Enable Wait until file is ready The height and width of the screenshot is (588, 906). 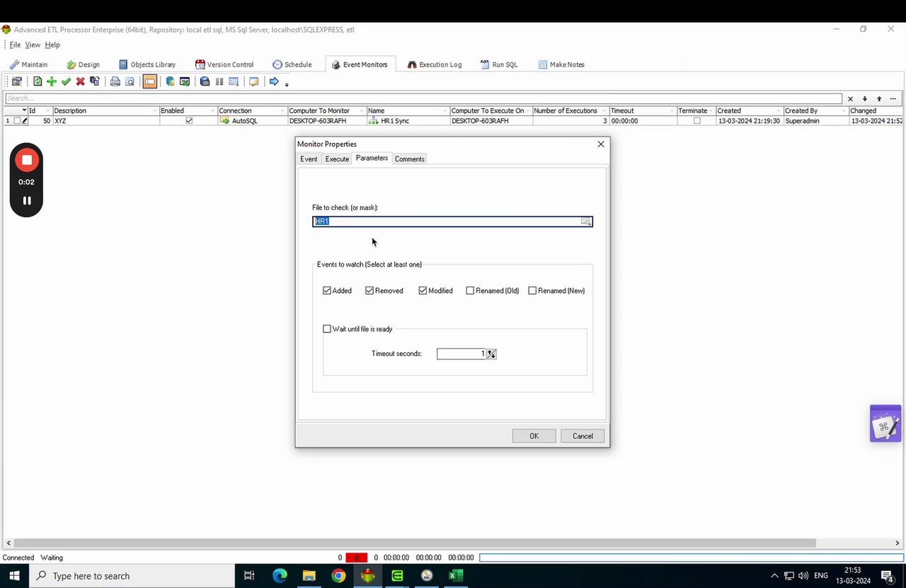(x=327, y=329)
